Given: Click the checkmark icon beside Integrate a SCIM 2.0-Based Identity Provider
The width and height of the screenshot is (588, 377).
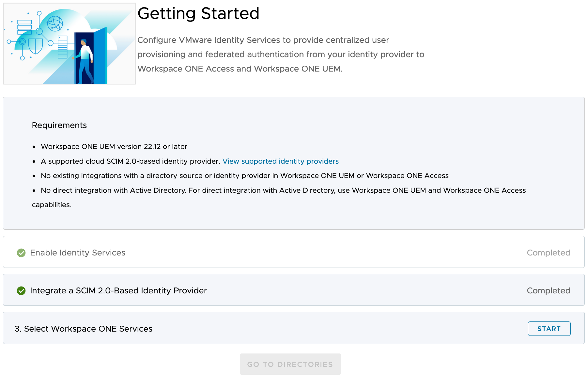Looking at the screenshot, I should pos(21,291).
